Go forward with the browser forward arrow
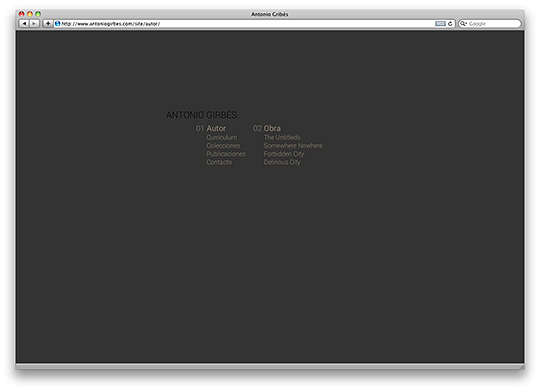 pos(34,23)
